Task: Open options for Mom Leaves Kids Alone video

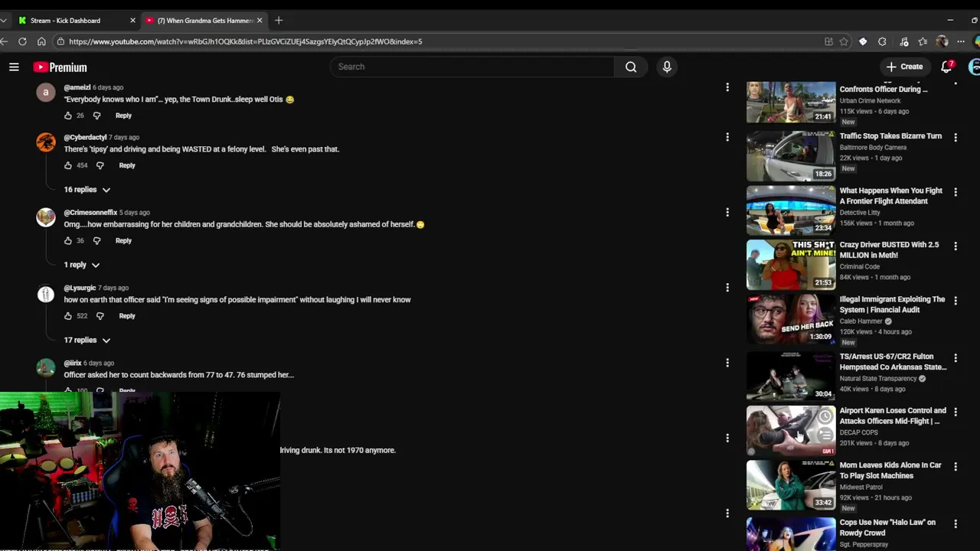Action: click(x=955, y=466)
